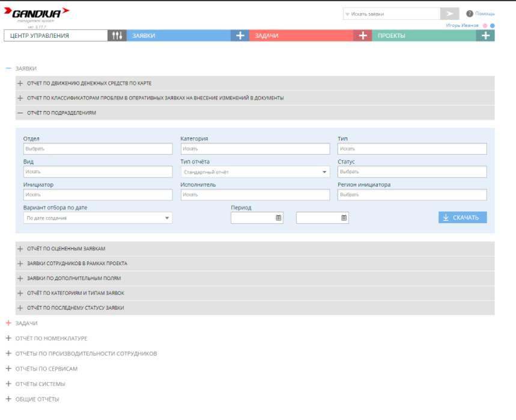Screen dimensions: 516x420
Task: Click the Категория search field
Action: point(255,149)
